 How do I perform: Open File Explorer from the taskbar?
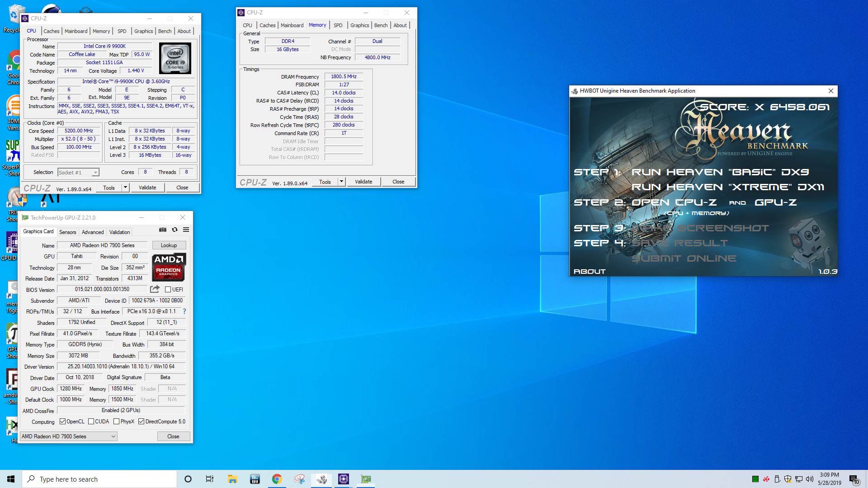pyautogui.click(x=232, y=479)
